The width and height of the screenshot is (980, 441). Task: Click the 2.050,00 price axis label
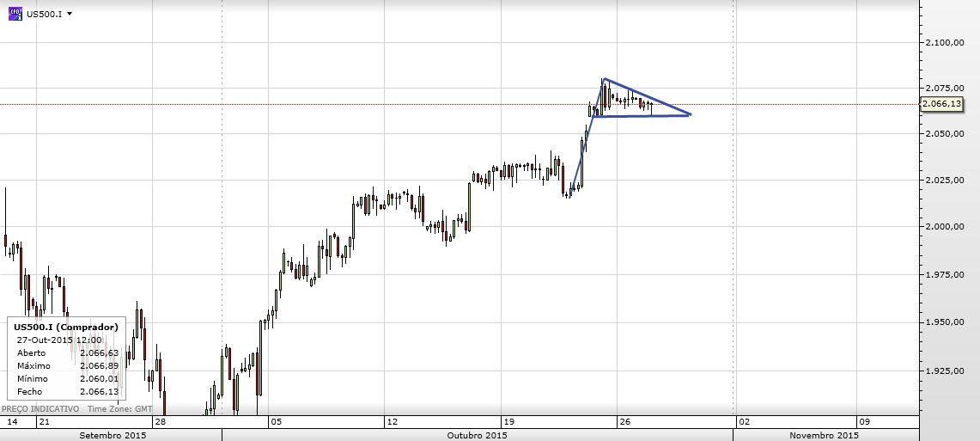(x=944, y=134)
